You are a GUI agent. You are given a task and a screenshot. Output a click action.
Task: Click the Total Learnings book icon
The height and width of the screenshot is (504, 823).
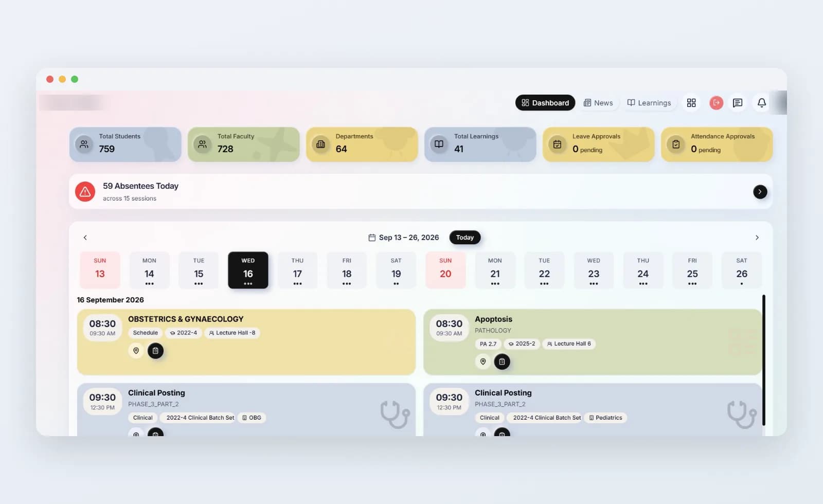(439, 145)
